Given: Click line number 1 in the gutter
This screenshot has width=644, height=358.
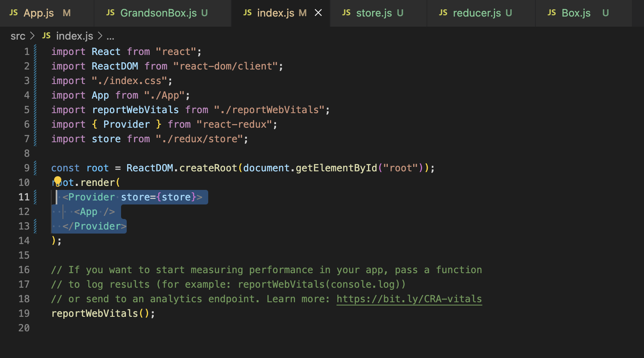Looking at the screenshot, I should 27,52.
